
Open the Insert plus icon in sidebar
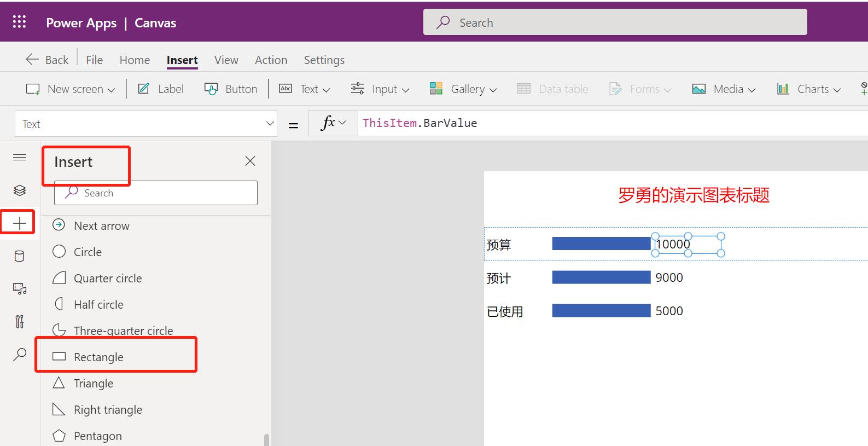[x=19, y=223]
